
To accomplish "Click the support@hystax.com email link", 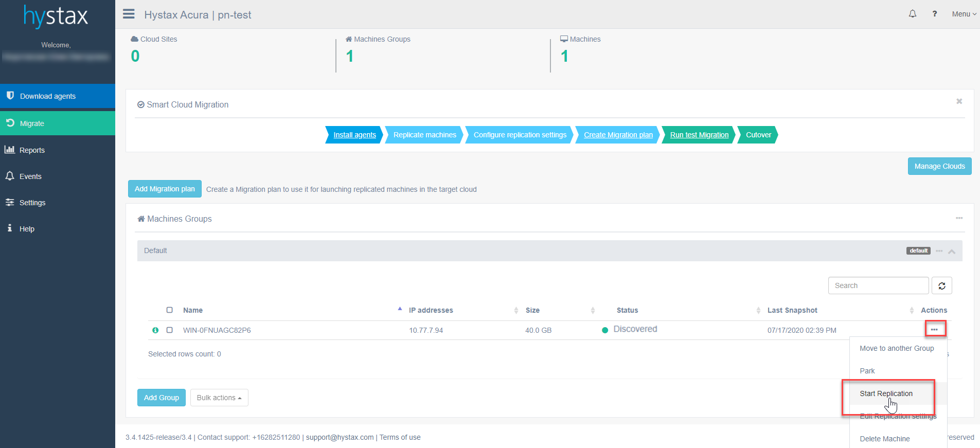I will coord(340,437).
